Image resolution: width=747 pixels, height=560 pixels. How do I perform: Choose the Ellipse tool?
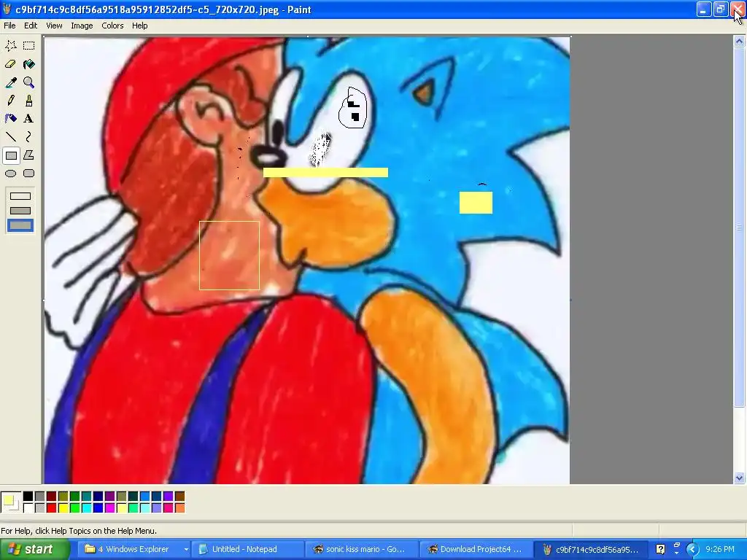click(x=11, y=174)
